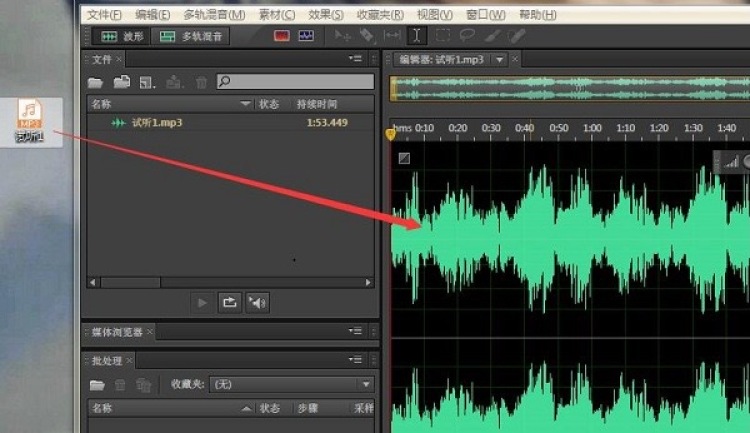Sort batch list by 名称 column
The image size is (750, 433).
pyautogui.click(x=102, y=408)
